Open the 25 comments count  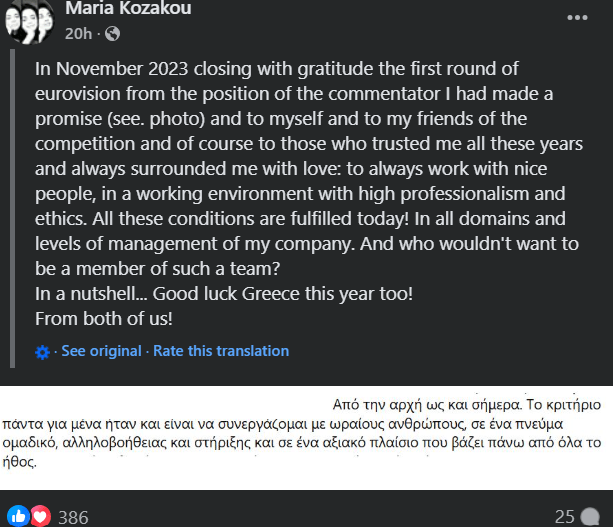pos(565,517)
